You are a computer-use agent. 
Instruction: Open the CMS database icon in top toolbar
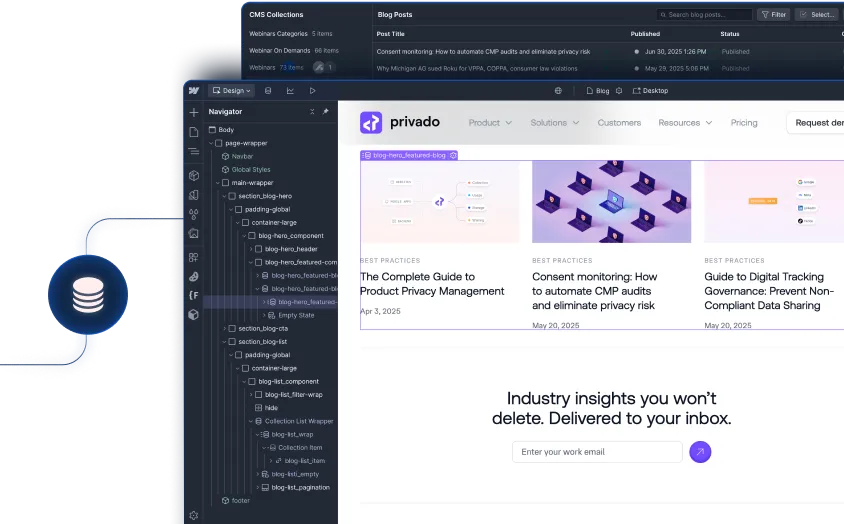click(268, 90)
